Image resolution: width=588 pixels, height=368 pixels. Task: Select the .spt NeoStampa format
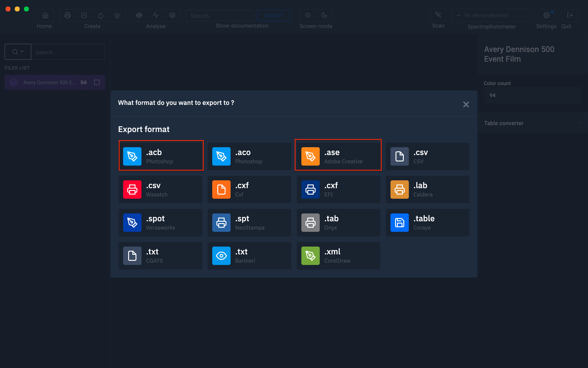click(249, 222)
